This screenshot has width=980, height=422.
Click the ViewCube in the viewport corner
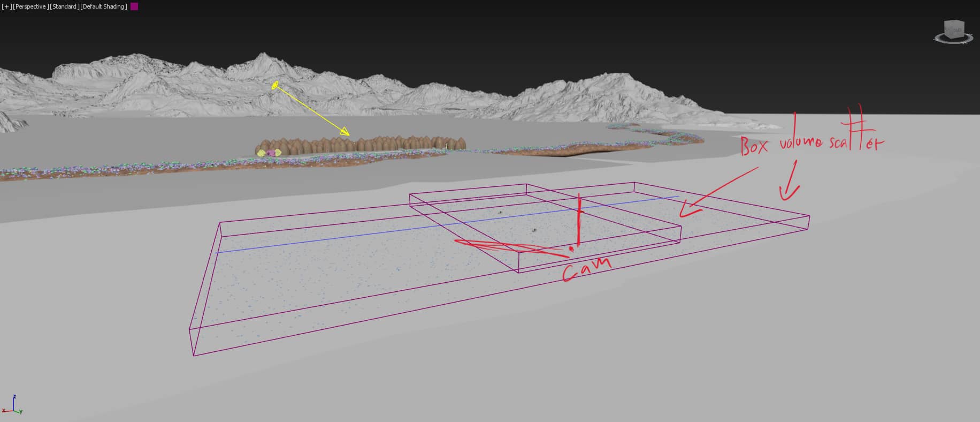coord(953,30)
